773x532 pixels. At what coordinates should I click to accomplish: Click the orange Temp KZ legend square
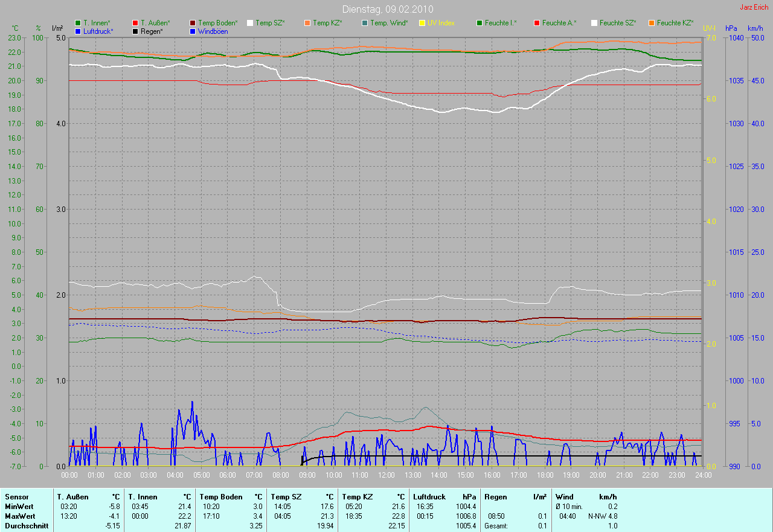tap(307, 23)
